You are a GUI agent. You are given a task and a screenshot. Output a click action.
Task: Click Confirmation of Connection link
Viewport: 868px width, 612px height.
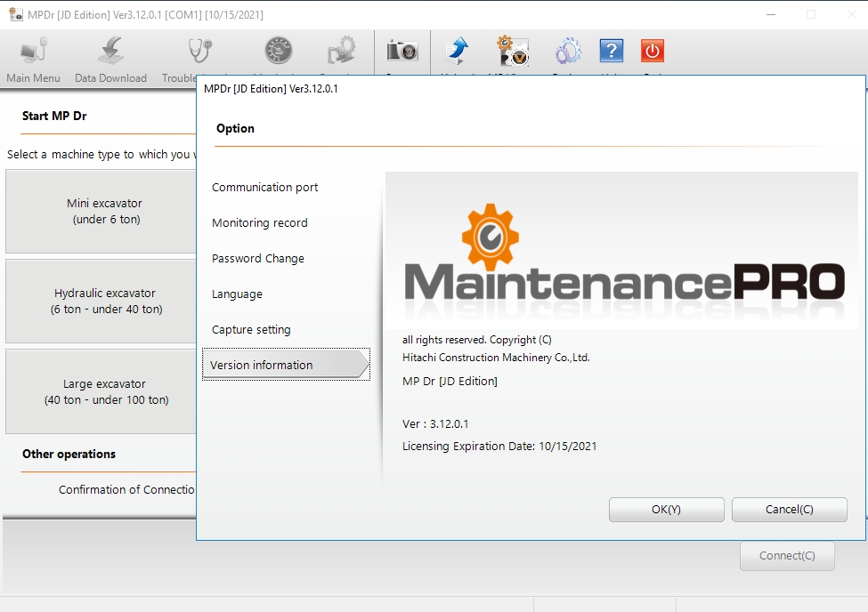point(126,490)
